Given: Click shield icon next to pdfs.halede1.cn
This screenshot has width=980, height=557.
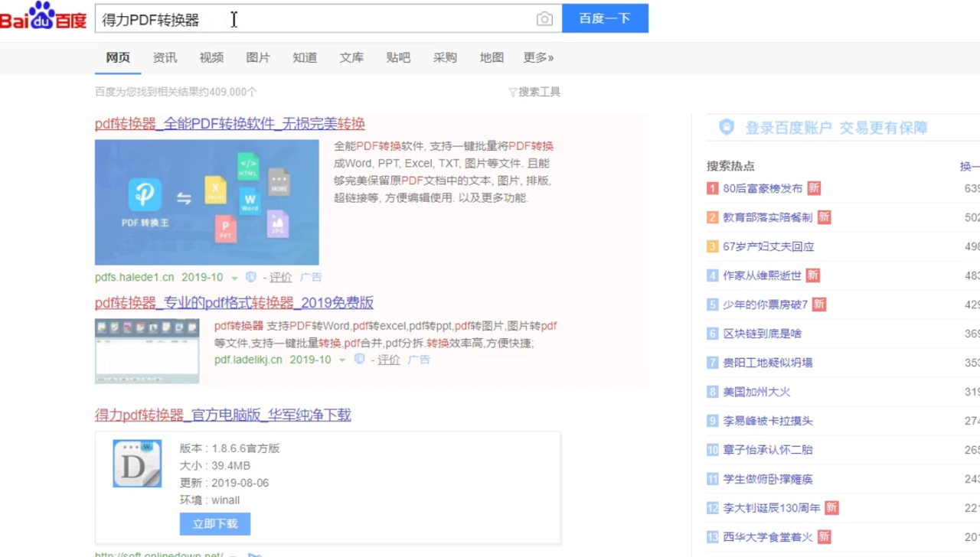Looking at the screenshot, I should tap(250, 277).
